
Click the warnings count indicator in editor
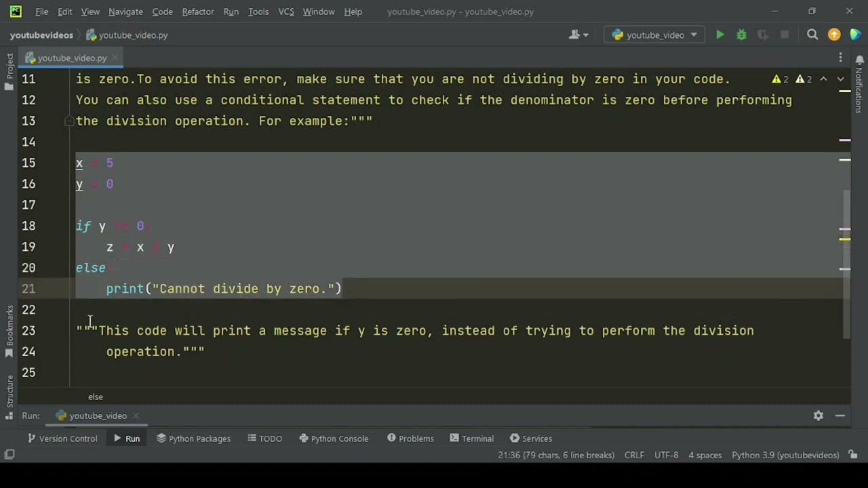[x=791, y=79]
